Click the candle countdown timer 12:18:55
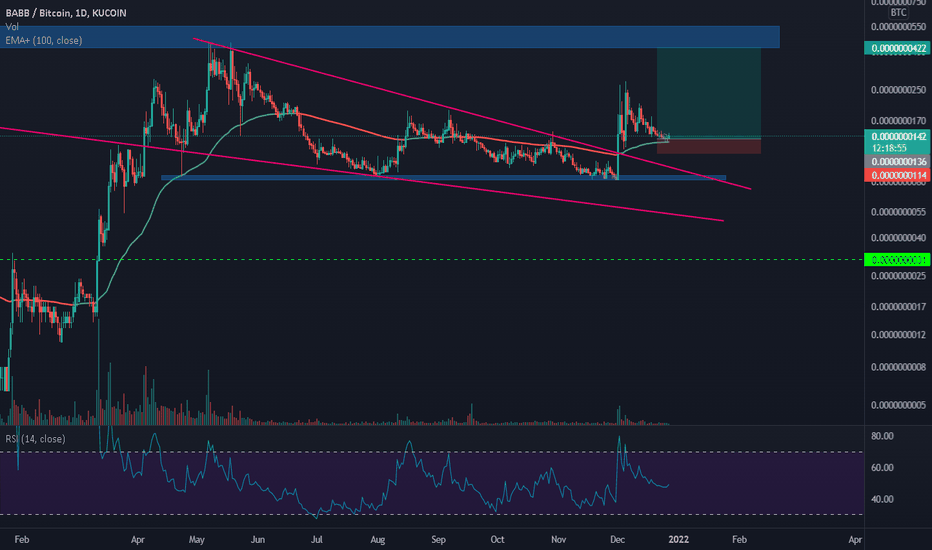The image size is (932, 550). click(889, 148)
